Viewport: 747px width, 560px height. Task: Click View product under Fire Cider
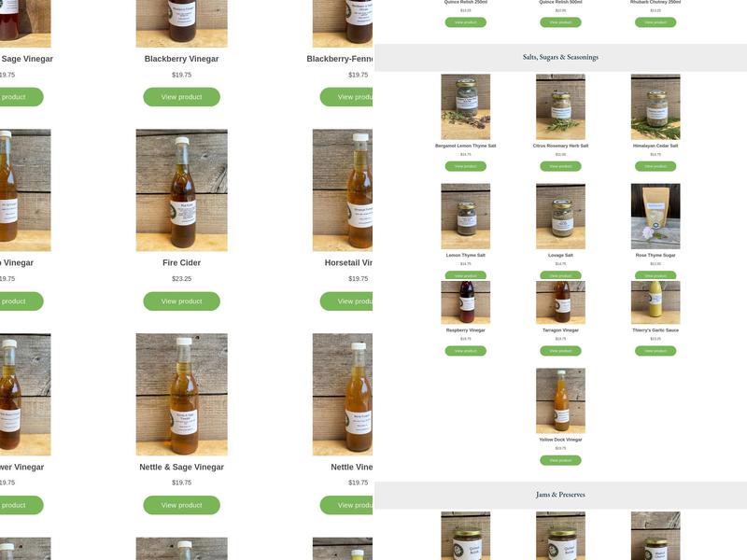click(x=181, y=301)
